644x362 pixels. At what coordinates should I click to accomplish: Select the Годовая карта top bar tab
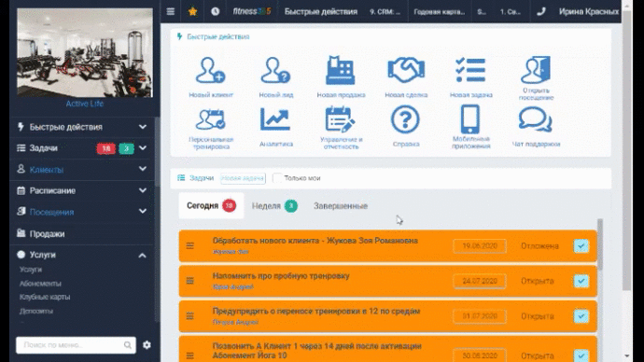[x=440, y=12]
